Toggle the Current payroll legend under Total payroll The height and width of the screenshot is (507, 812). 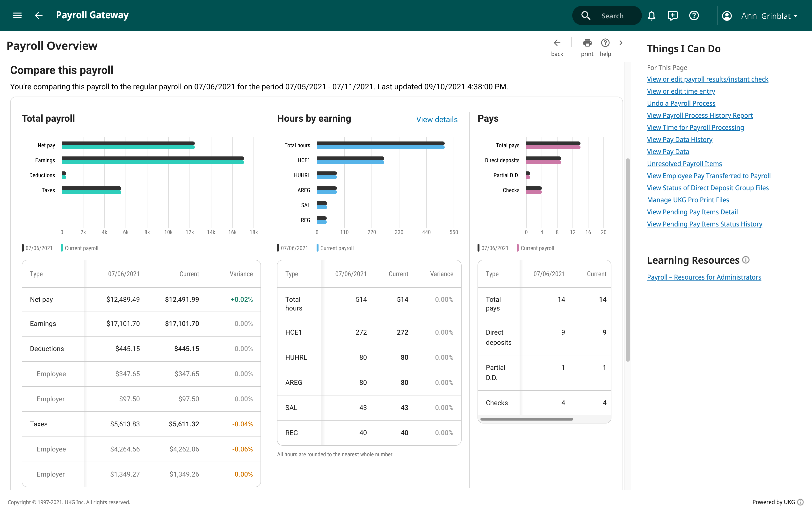80,248
